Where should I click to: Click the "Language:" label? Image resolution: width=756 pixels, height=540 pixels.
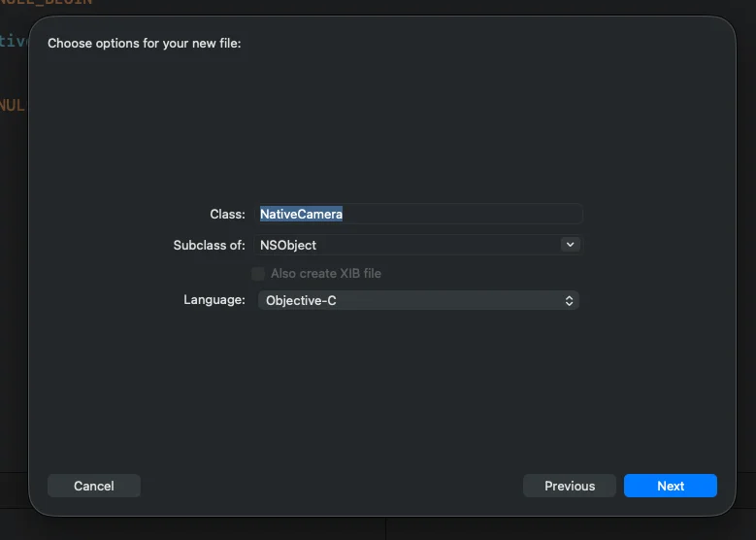coord(214,300)
